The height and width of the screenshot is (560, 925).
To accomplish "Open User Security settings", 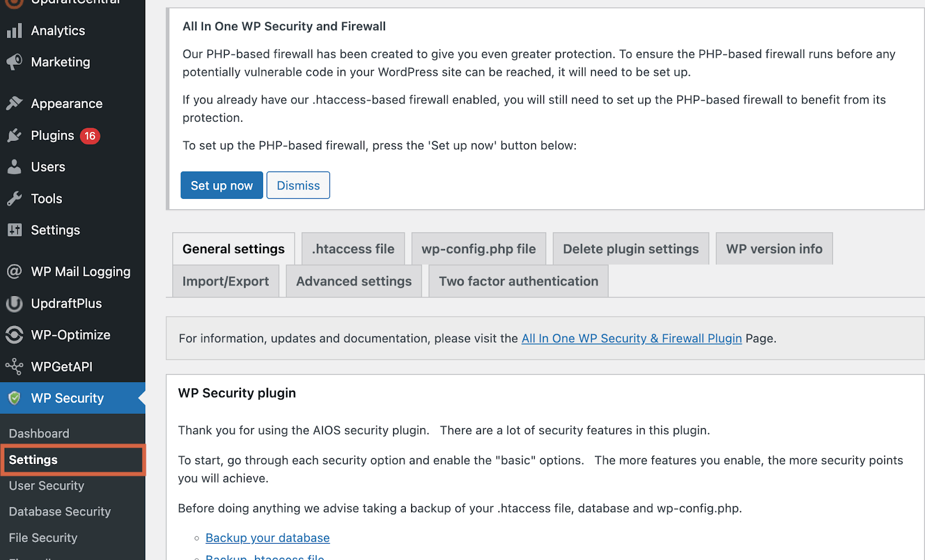I will click(46, 485).
